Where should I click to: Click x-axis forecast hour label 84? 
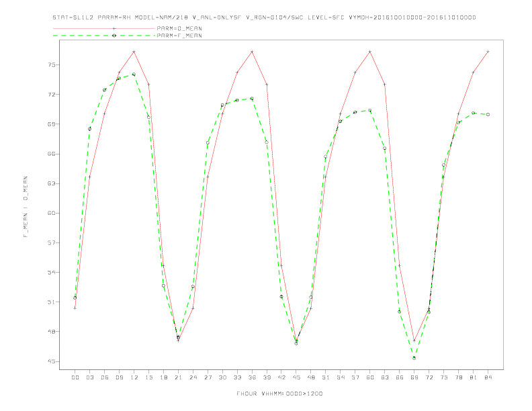point(488,377)
